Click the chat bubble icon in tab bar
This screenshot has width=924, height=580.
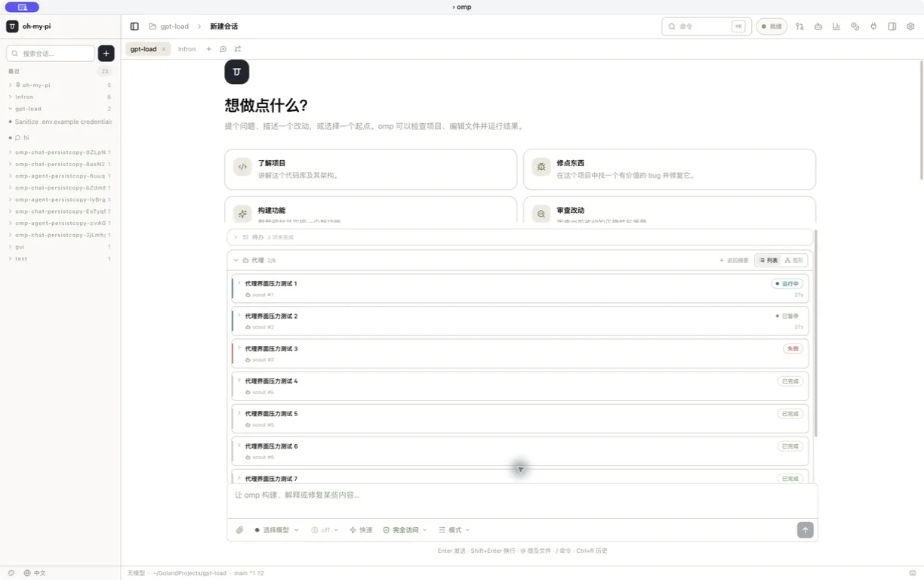223,49
